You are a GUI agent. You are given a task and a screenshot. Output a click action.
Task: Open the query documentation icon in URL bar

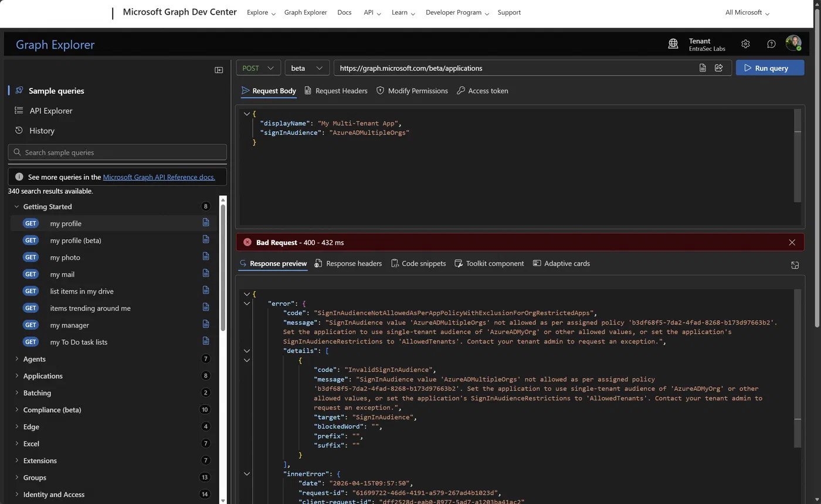pos(703,68)
